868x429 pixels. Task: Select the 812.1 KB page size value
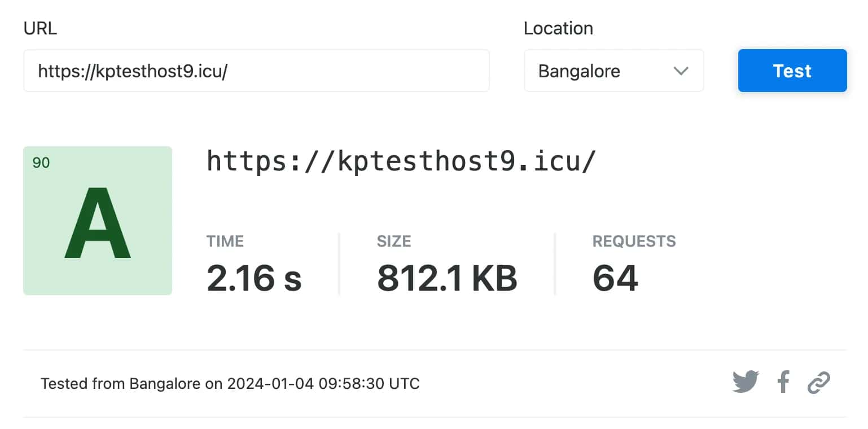[447, 278]
